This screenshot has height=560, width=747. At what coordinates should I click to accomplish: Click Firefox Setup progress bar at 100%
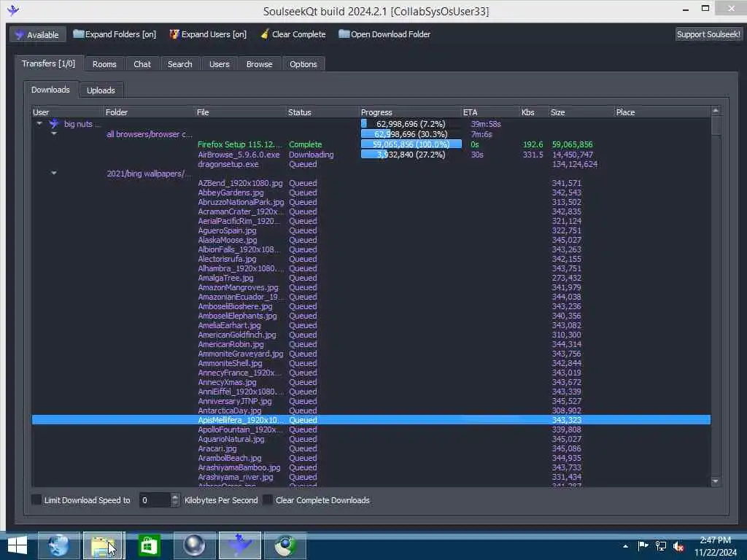pyautogui.click(x=411, y=144)
